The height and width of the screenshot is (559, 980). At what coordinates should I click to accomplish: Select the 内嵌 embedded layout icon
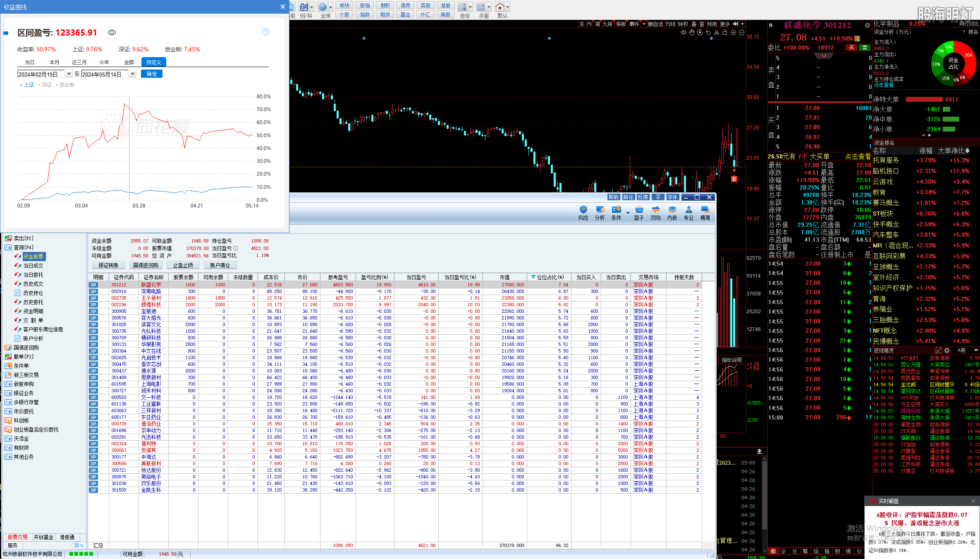pyautogui.click(x=672, y=213)
